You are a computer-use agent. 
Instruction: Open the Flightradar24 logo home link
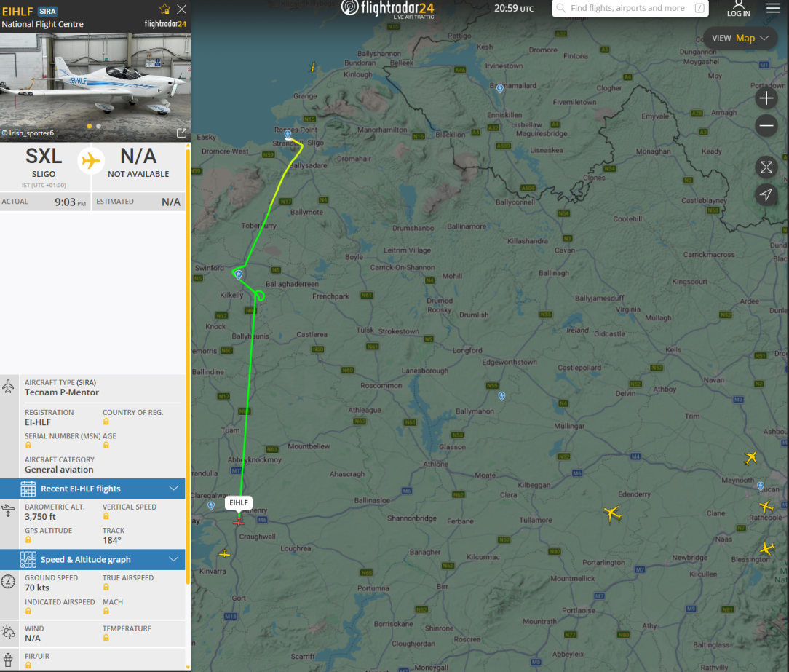(x=387, y=9)
